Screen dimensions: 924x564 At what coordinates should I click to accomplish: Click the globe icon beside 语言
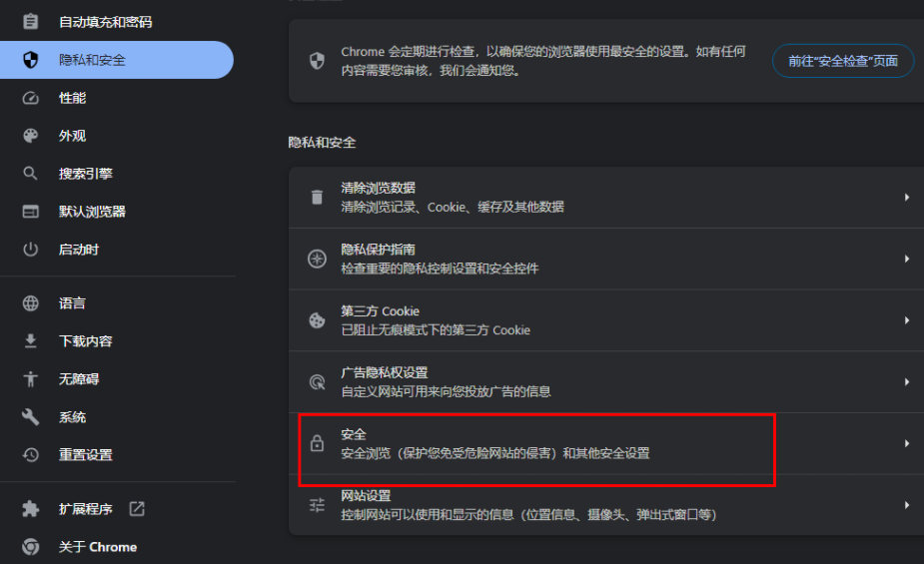pyautogui.click(x=31, y=303)
